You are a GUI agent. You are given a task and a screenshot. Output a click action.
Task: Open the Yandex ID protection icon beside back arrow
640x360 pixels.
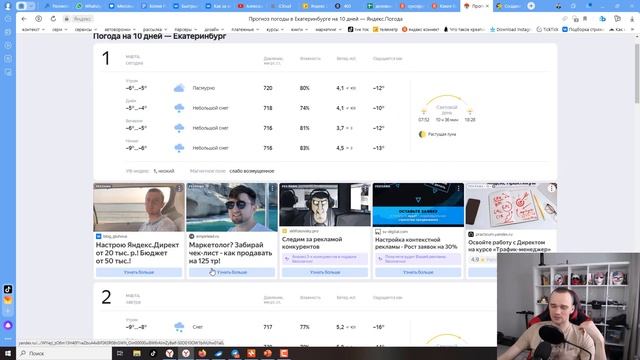pos(38,19)
